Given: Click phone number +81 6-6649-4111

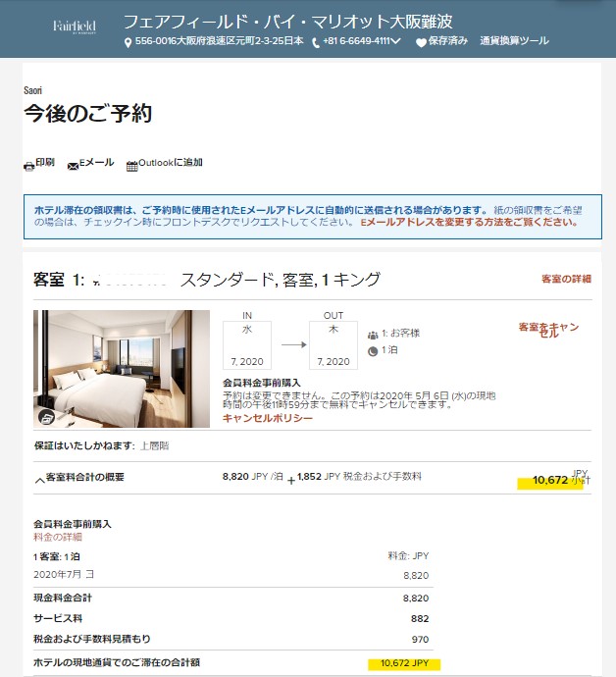Looking at the screenshot, I should pos(357,41).
